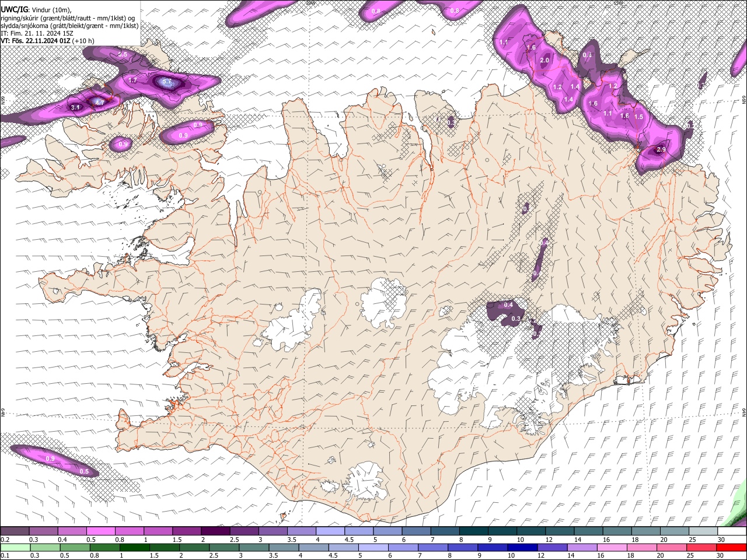Click the 0.2 label in the snow scale legend
Image resolution: width=747 pixels, height=560 pixels.
5,540
